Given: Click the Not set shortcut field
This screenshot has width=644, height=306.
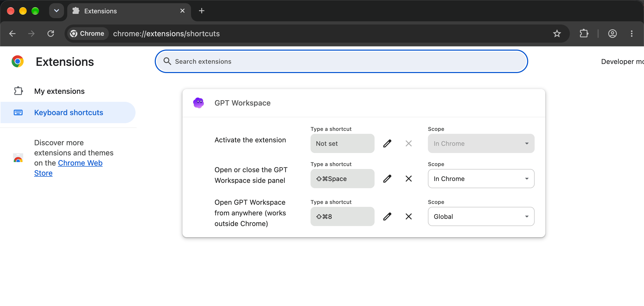Looking at the screenshot, I should pos(342,143).
